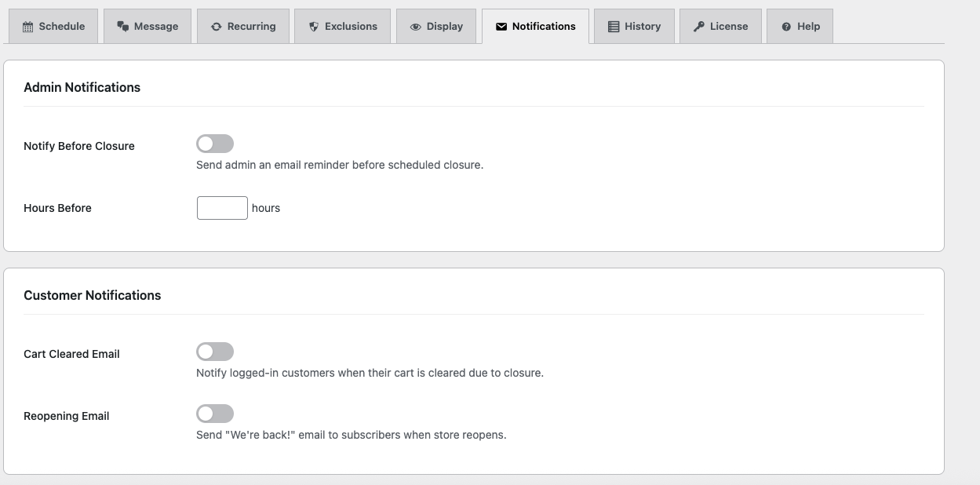The image size is (980, 485).
Task: Click the calendar icon on the Schedule tab
Action: coord(28,27)
